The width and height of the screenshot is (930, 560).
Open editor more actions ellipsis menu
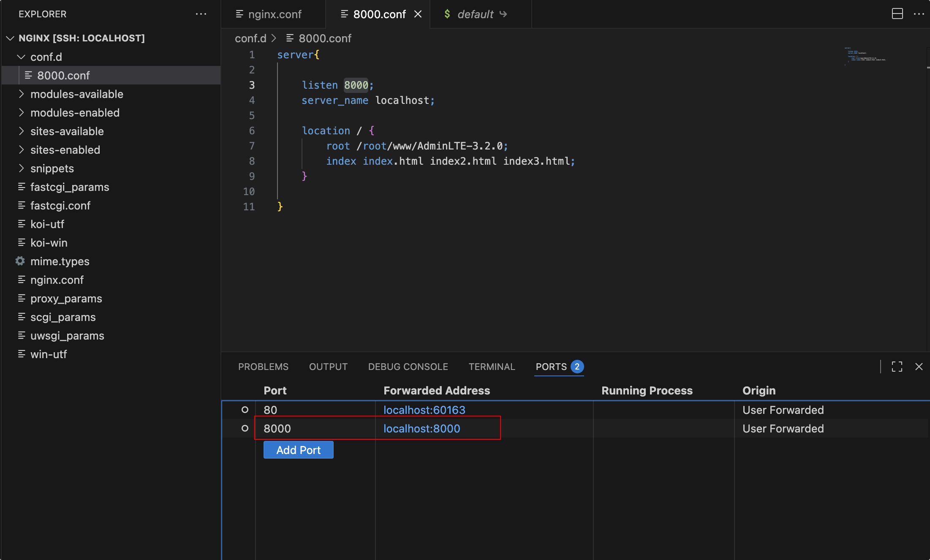tap(919, 14)
